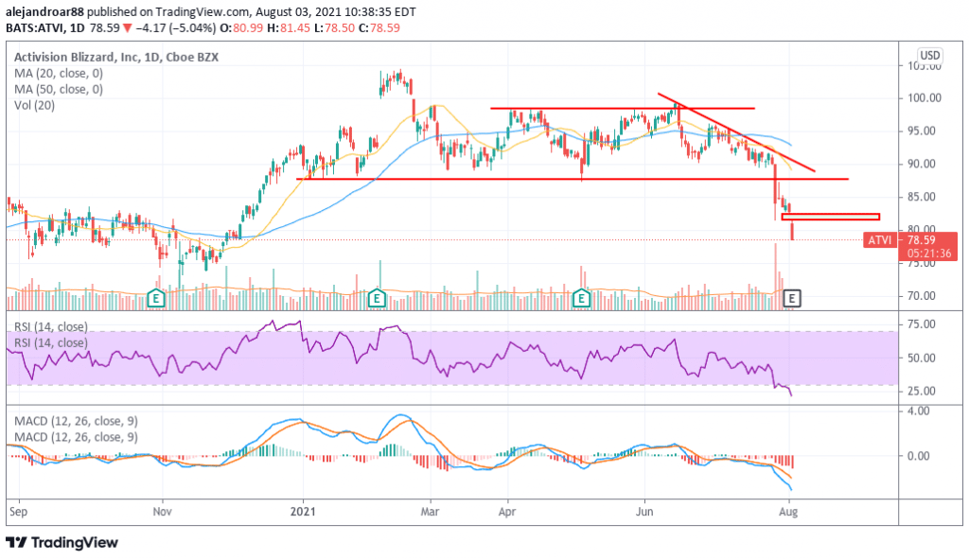Click the Sep label on time axis
969x560 pixels.
(x=19, y=512)
